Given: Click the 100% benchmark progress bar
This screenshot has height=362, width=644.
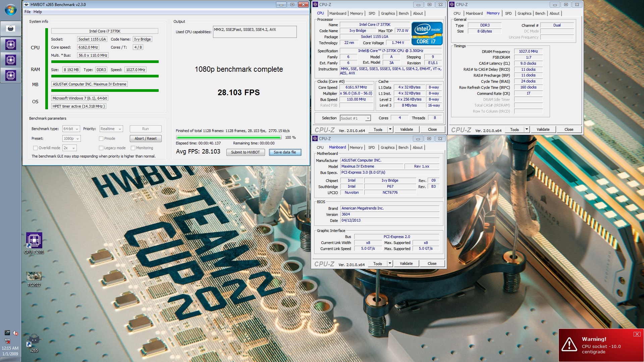Looking at the screenshot, I should point(229,137).
